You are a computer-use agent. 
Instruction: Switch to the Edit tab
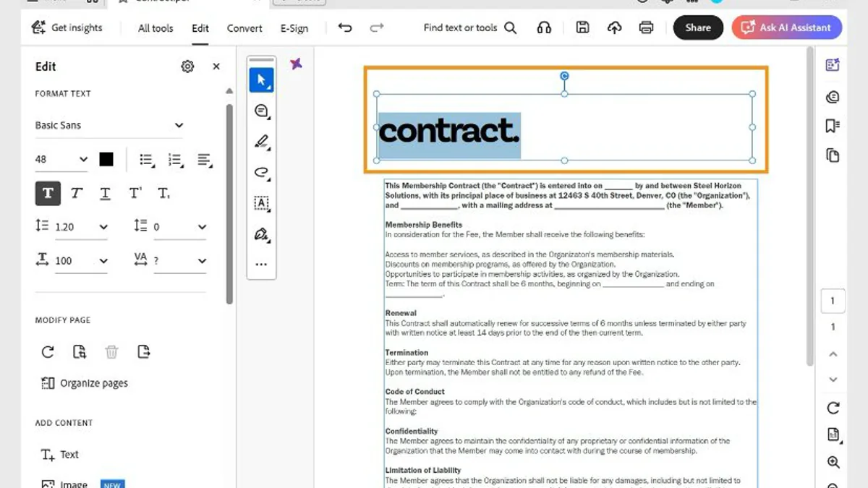(x=200, y=28)
